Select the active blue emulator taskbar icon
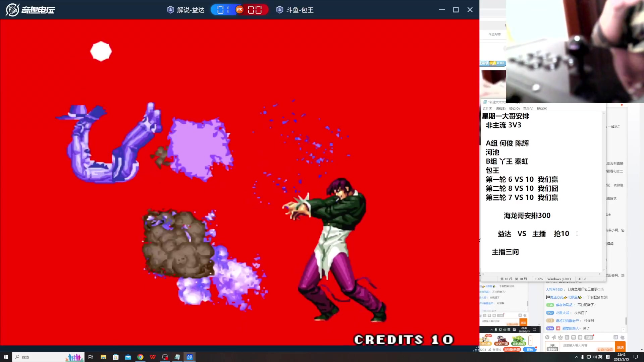 (190, 357)
